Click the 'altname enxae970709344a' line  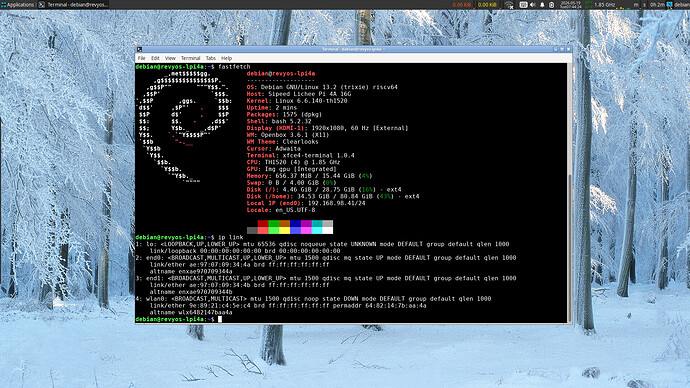[x=191, y=271]
